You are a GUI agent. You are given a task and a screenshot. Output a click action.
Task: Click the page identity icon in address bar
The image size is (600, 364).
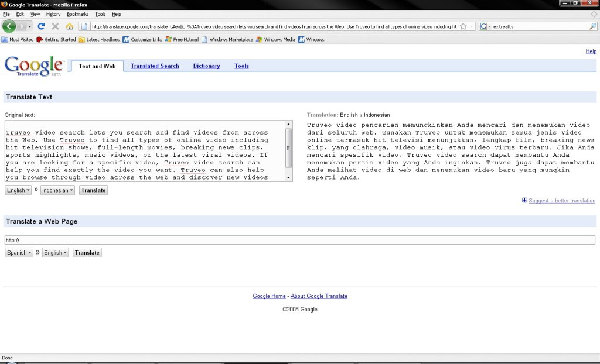(84, 26)
